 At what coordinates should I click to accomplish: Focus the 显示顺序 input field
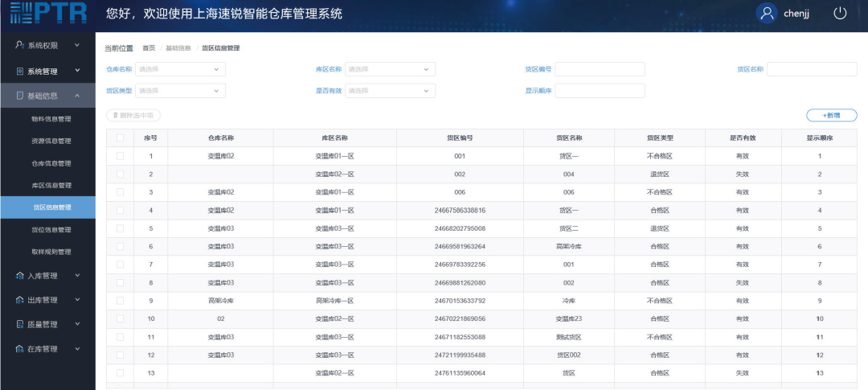tap(600, 91)
